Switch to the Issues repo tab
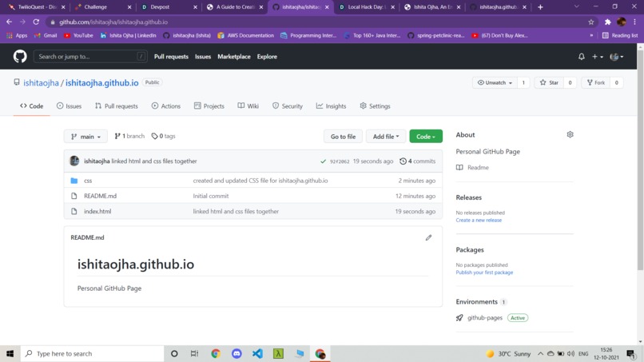 [69, 106]
